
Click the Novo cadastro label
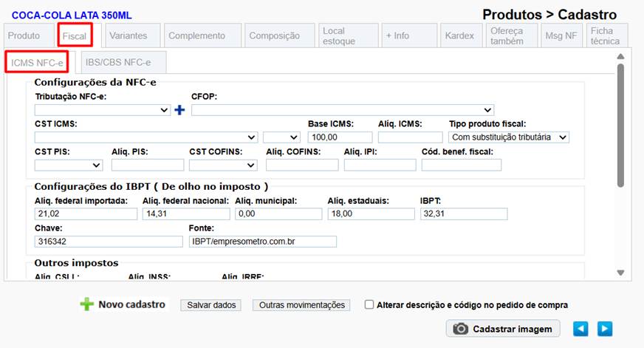click(132, 304)
